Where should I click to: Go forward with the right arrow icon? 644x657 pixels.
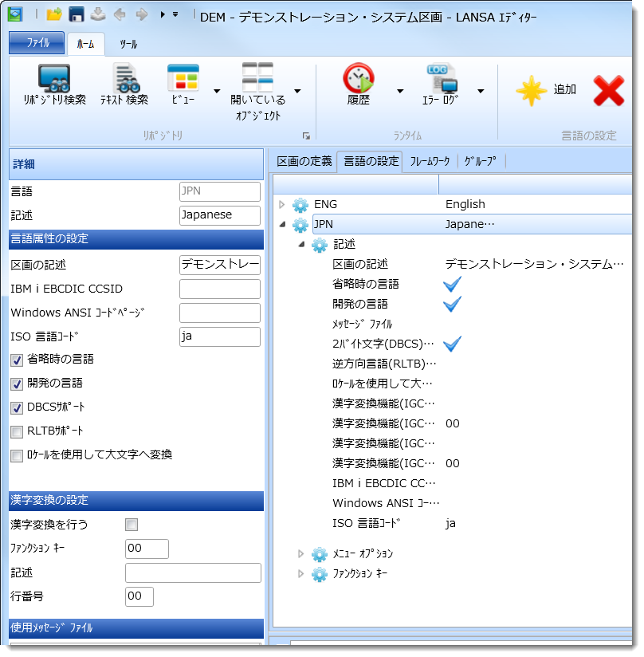[142, 14]
